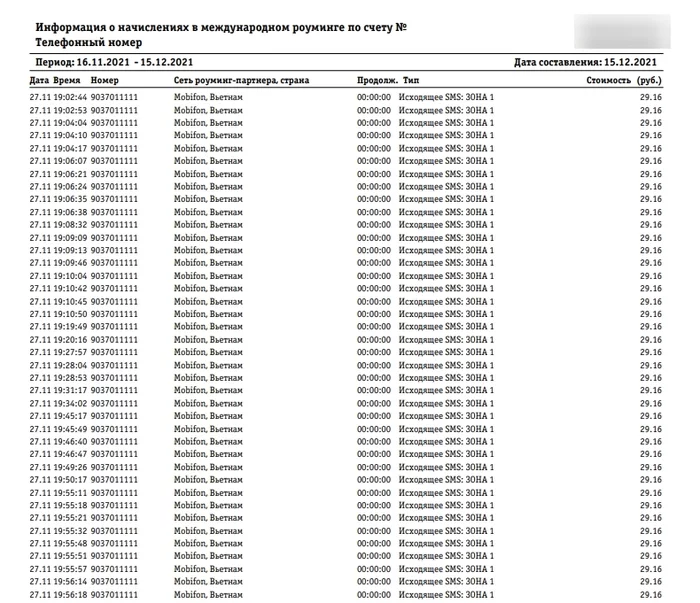Click the time entry 19:10:50

tap(70, 314)
